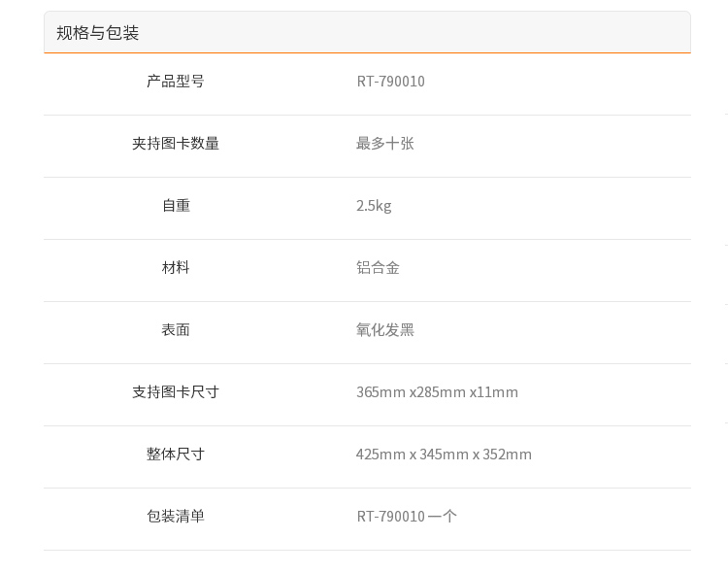Click the blank area right of 2.5kg row
This screenshot has height=573, width=728.
click(541, 206)
